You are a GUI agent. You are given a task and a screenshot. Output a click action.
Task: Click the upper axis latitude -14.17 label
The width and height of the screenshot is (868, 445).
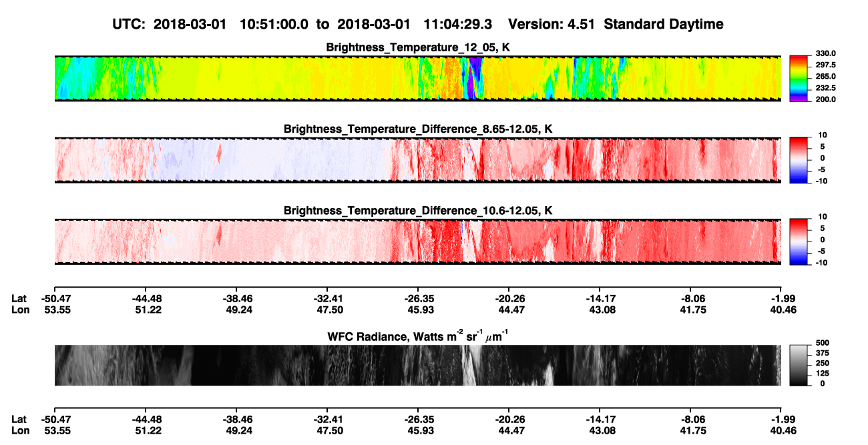click(600, 298)
